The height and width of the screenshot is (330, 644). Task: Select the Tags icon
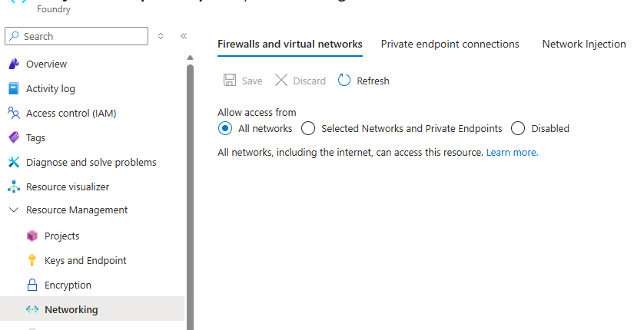(x=13, y=138)
